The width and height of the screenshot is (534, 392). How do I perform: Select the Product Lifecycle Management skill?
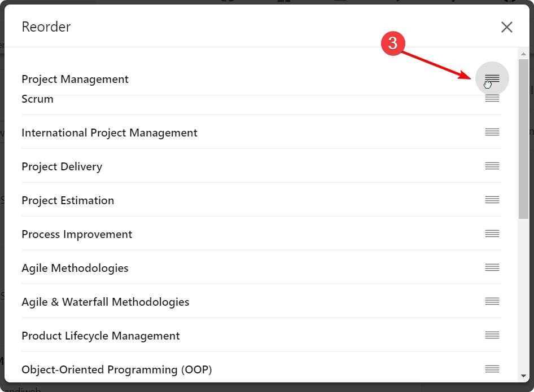click(x=100, y=336)
